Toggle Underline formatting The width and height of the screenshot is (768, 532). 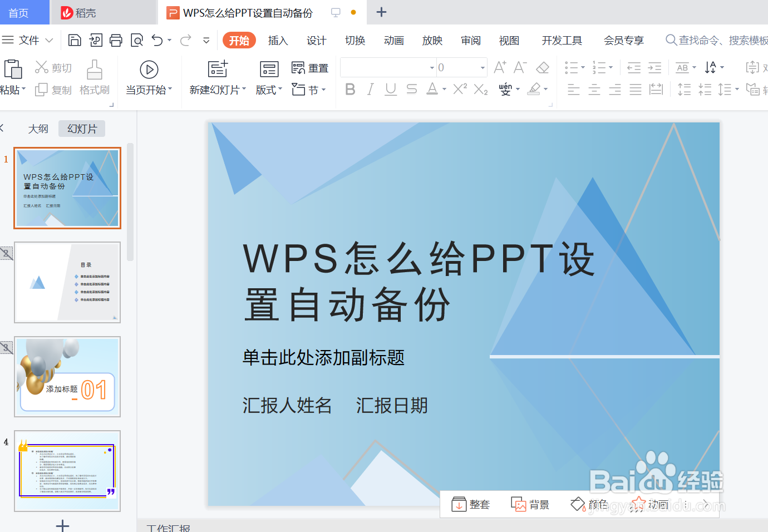[391, 89]
